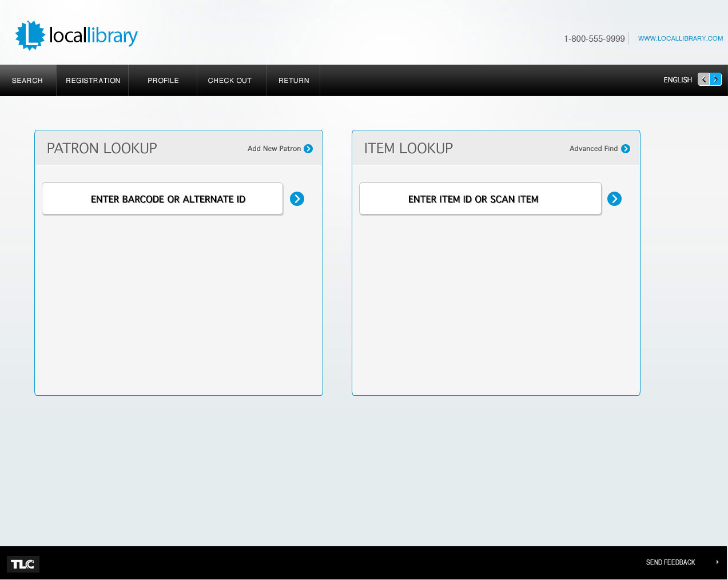The image size is (728, 580).
Task: Go to the Registration tab
Action: pos(93,81)
